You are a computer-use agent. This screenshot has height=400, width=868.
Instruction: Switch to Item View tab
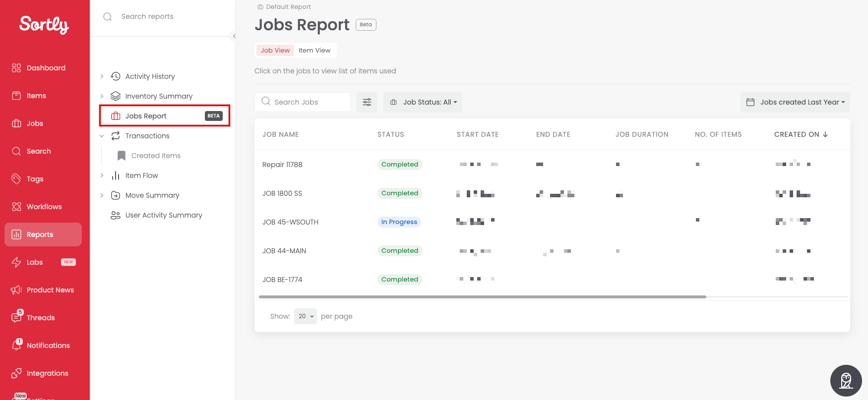tap(314, 50)
